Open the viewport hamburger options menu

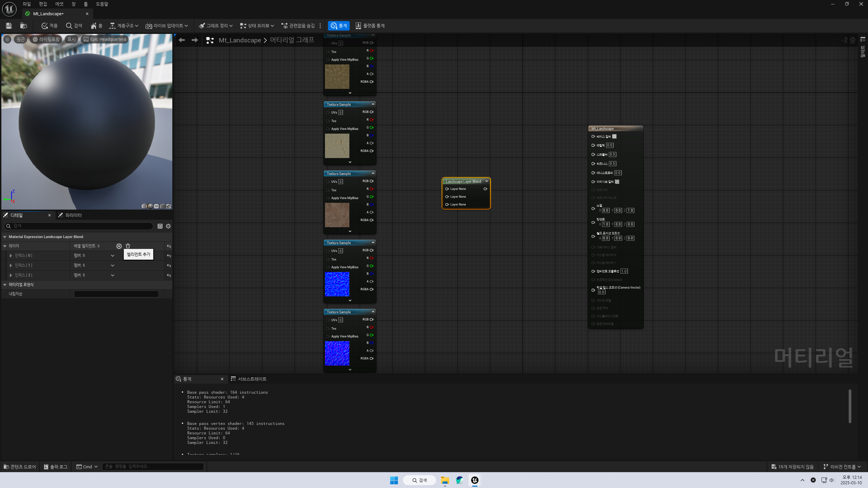point(7,39)
